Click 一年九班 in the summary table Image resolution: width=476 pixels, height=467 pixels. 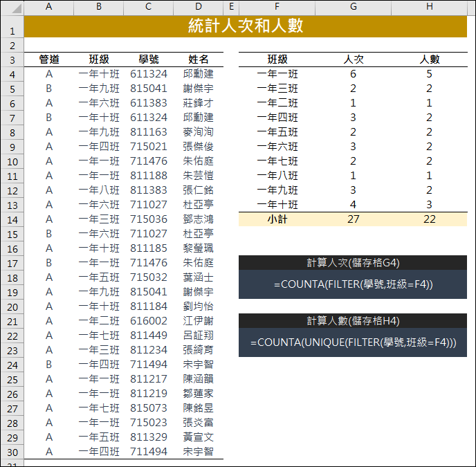pos(277,190)
